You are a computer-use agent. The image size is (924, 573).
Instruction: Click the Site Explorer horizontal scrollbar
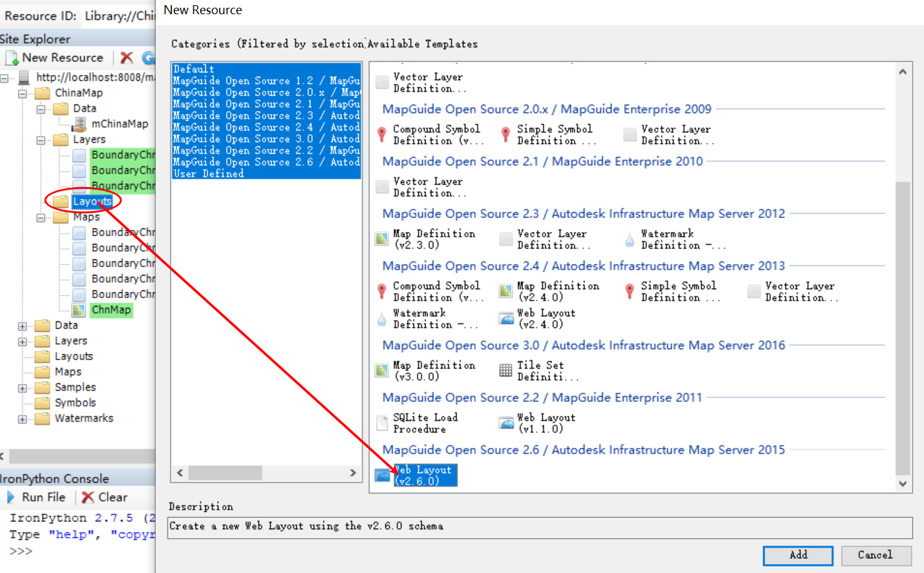(x=81, y=456)
